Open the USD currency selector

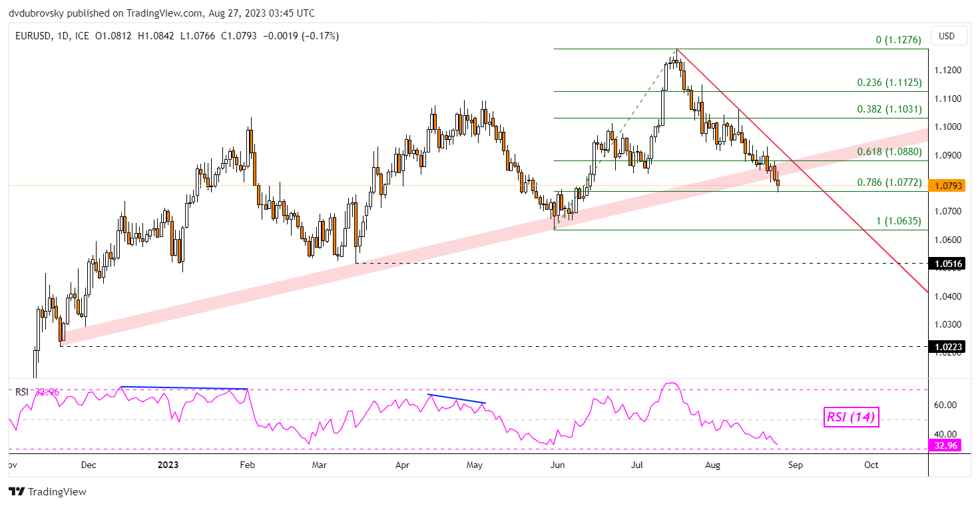pos(947,36)
